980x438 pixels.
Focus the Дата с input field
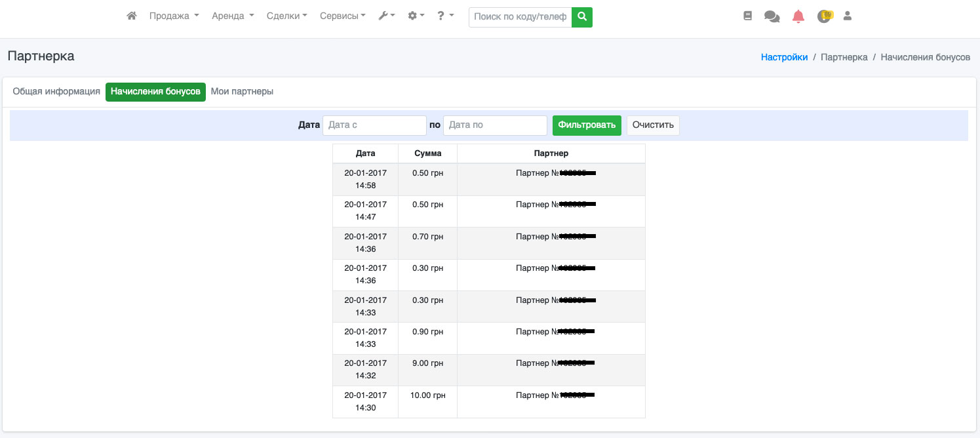coord(374,125)
